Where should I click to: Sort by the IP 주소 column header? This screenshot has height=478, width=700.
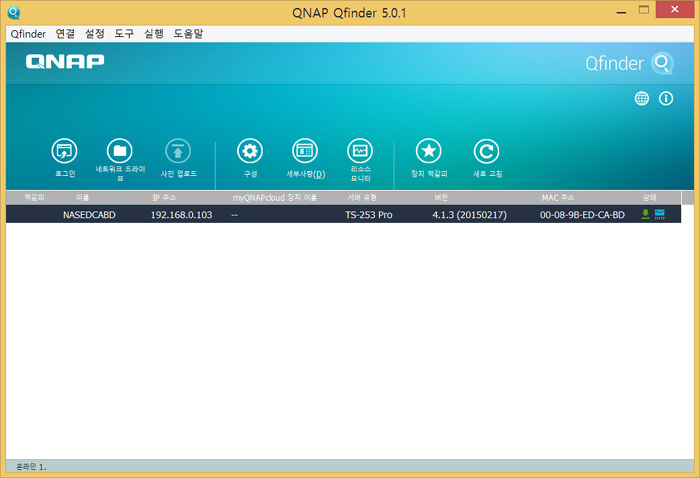[x=164, y=198]
